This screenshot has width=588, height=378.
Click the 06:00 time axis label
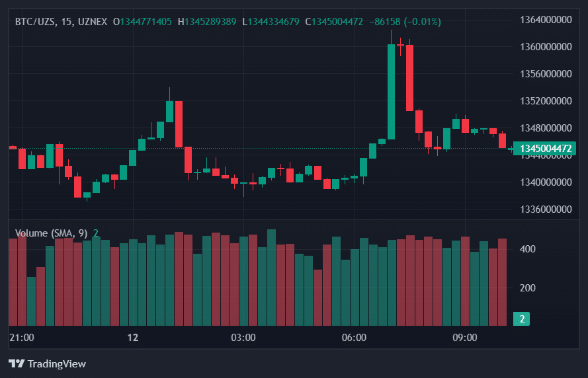pos(354,338)
